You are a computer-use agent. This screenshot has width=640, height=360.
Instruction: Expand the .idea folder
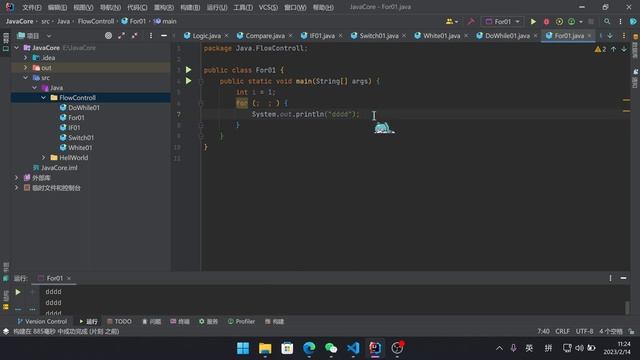click(x=25, y=58)
